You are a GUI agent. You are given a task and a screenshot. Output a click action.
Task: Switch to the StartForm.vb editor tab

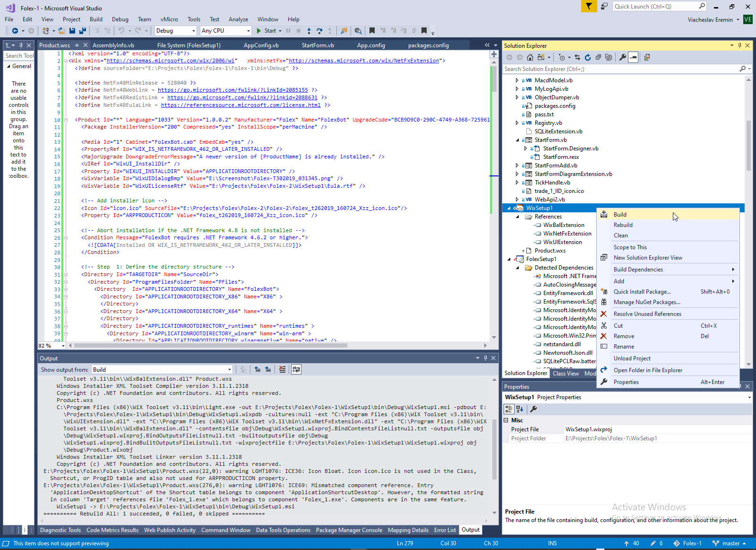318,45
